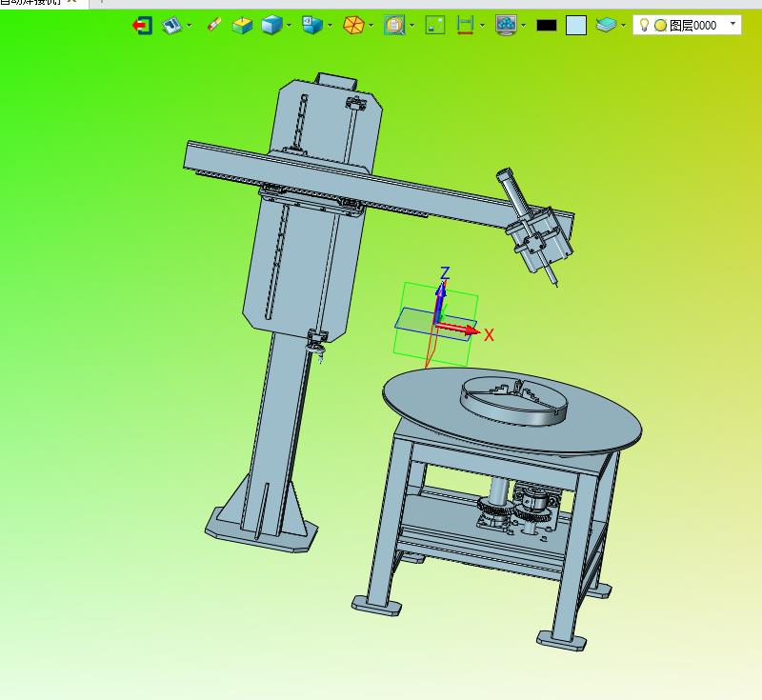Screen dimensions: 762x700
Task: Open the view-orientation dropdown arrow
Action: pos(330,26)
